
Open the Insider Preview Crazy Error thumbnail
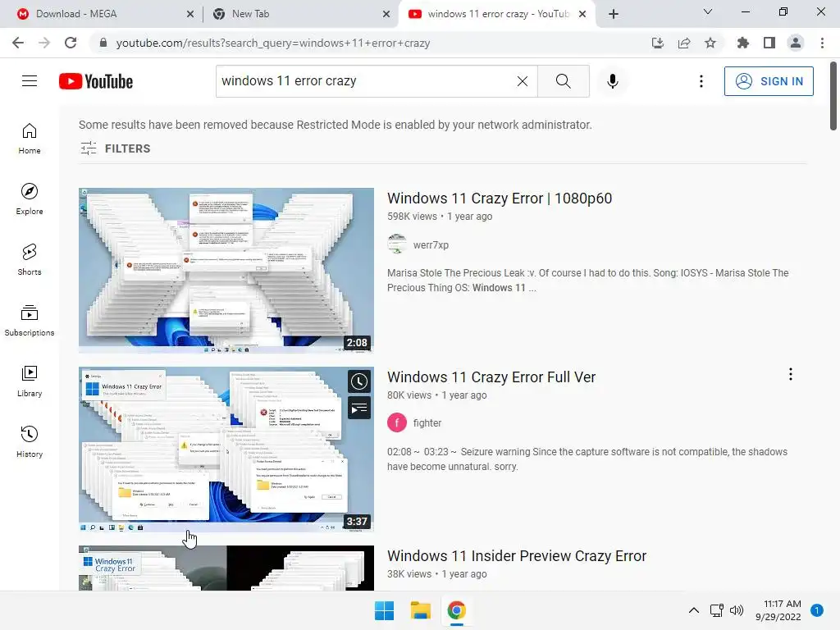(x=226, y=568)
